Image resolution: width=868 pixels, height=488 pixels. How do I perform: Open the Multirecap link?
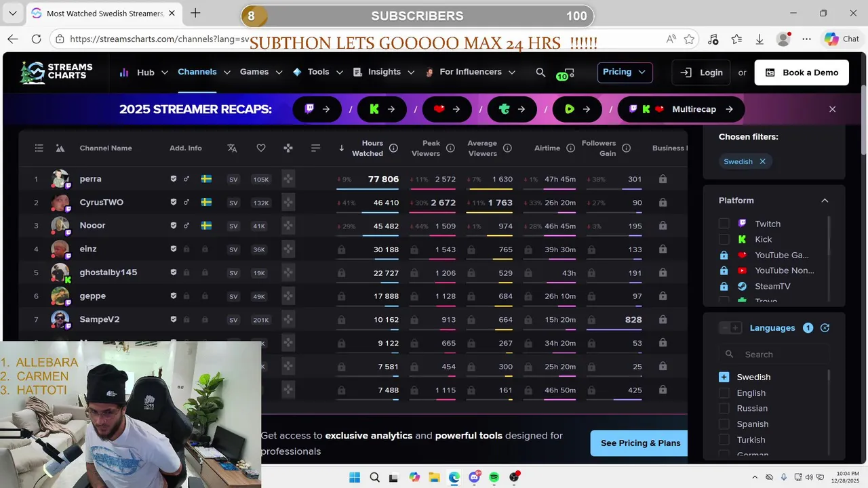coord(681,109)
